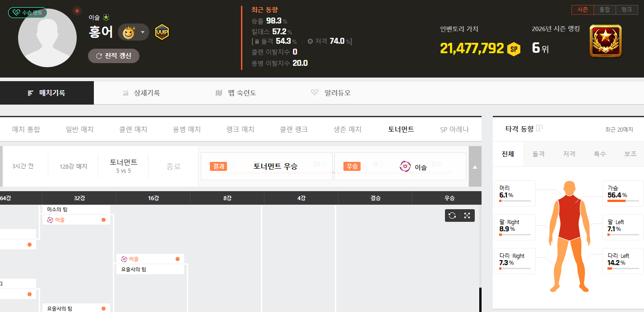Viewport: 644px width, 312px height.
Task: Open the crown emoji dropdown next to nickname
Action: click(134, 32)
